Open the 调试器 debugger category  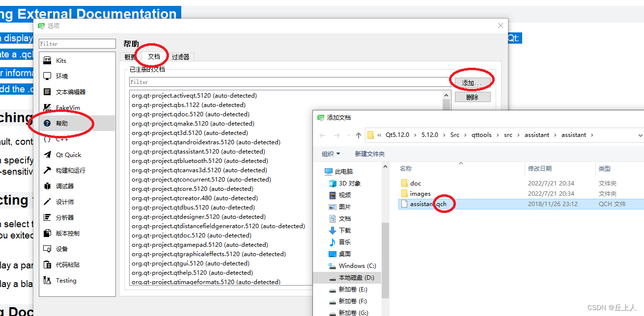point(77,186)
